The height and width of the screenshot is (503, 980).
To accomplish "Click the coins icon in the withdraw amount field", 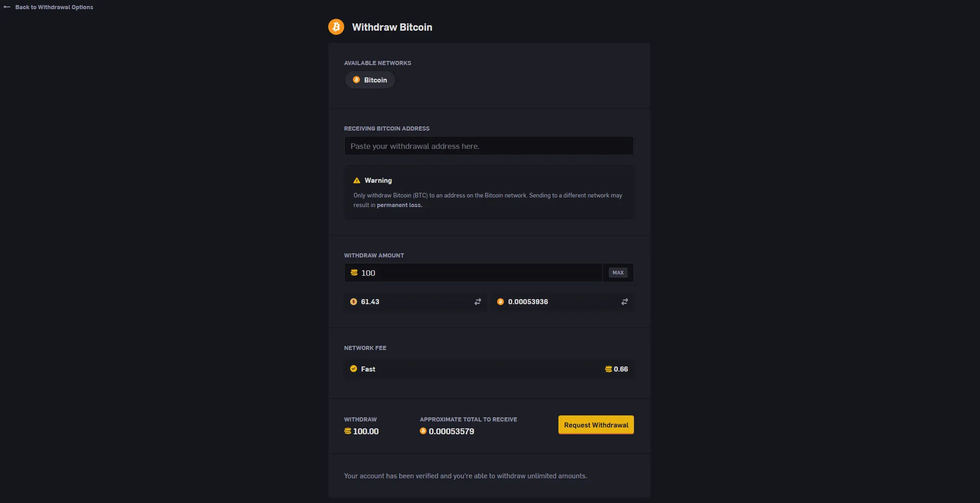I will [354, 273].
